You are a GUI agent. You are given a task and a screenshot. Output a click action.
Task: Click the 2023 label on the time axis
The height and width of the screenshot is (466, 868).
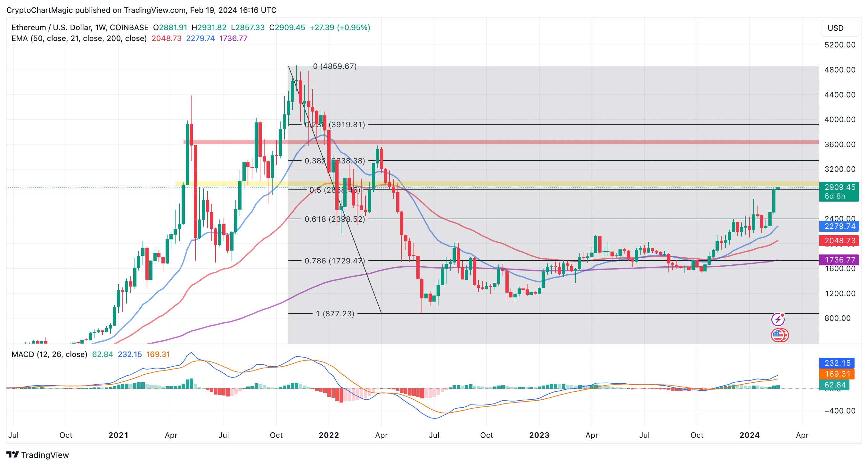[x=539, y=435]
